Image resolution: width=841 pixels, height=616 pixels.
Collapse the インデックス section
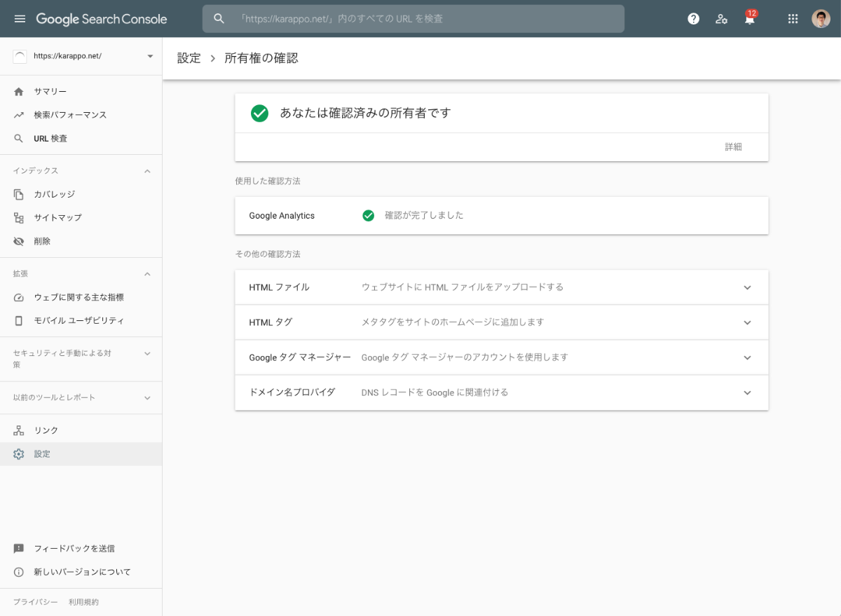[x=147, y=171]
